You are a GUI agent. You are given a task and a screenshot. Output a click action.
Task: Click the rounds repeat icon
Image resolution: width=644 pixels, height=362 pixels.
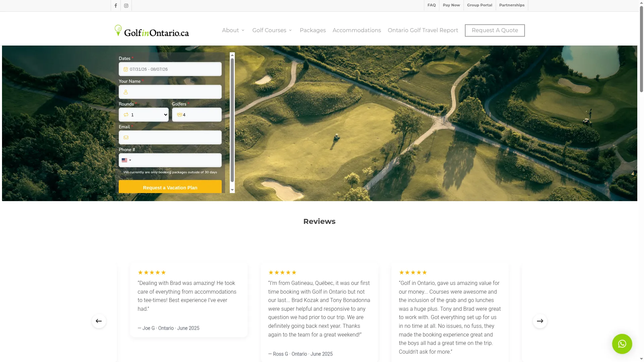pyautogui.click(x=126, y=115)
